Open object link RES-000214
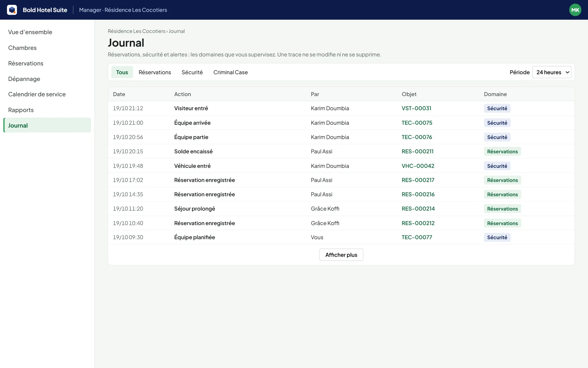The width and height of the screenshot is (588, 368). click(x=418, y=209)
